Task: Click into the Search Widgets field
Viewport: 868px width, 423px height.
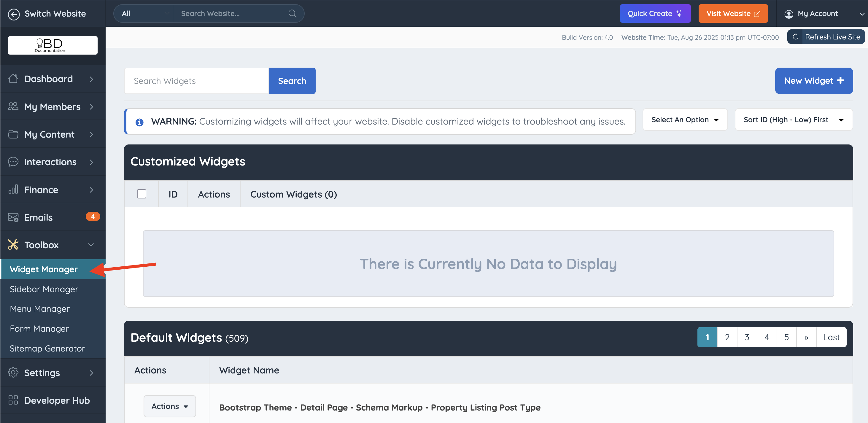Action: [x=196, y=81]
